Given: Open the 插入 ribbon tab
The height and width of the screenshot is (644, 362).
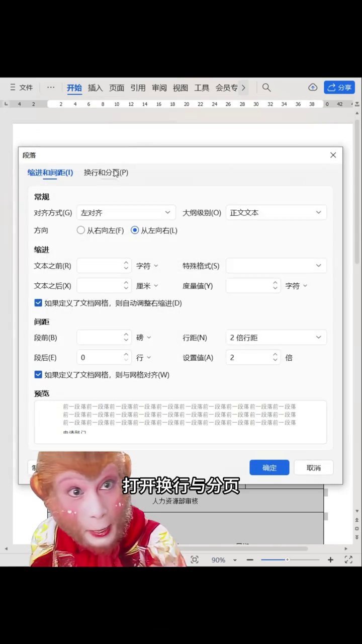Looking at the screenshot, I should [95, 88].
